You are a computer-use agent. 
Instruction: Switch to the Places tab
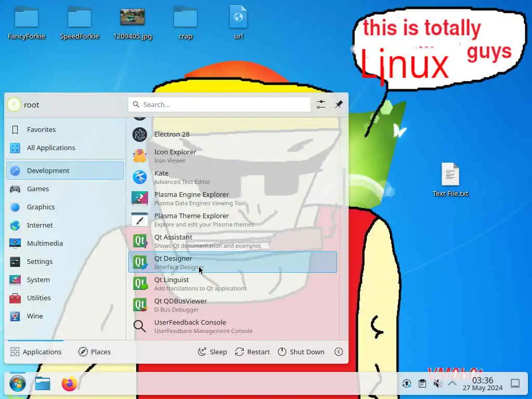click(95, 352)
